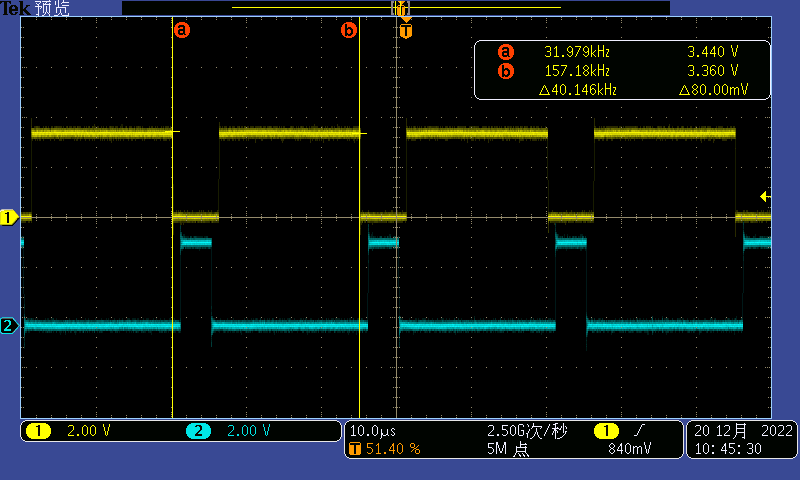
Task: Click the channel 2 badge in scale readout
Action: [x=198, y=431]
